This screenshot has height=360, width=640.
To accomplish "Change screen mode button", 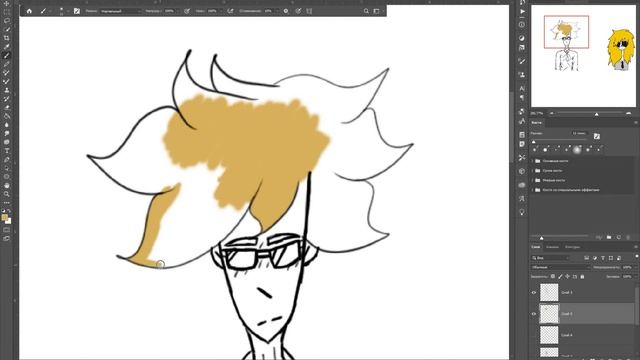I will point(7,238).
